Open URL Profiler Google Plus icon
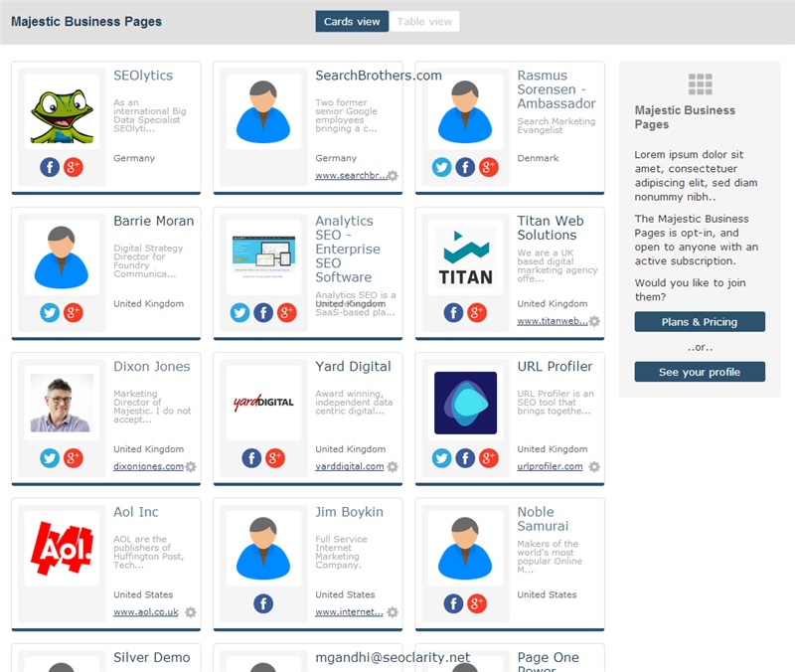 click(488, 458)
